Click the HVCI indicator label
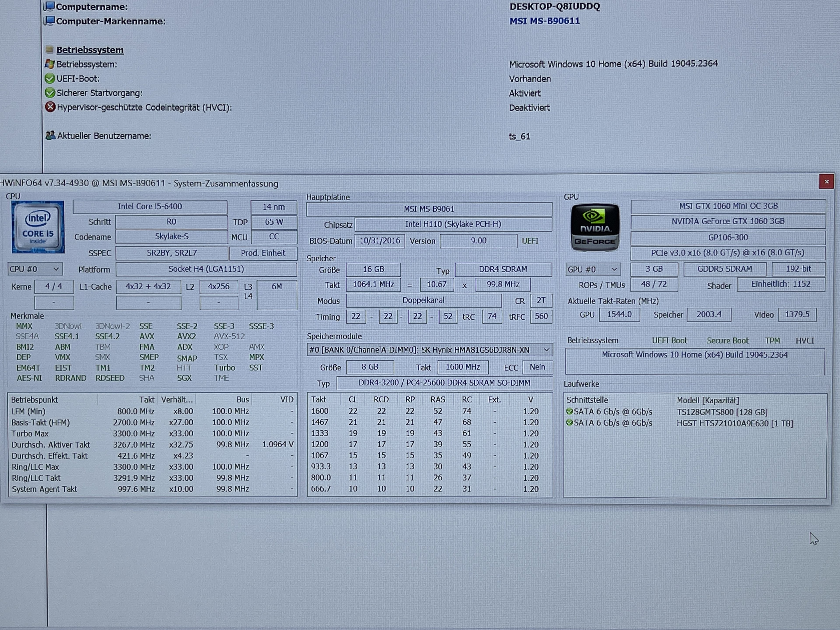The height and width of the screenshot is (630, 840). click(804, 341)
